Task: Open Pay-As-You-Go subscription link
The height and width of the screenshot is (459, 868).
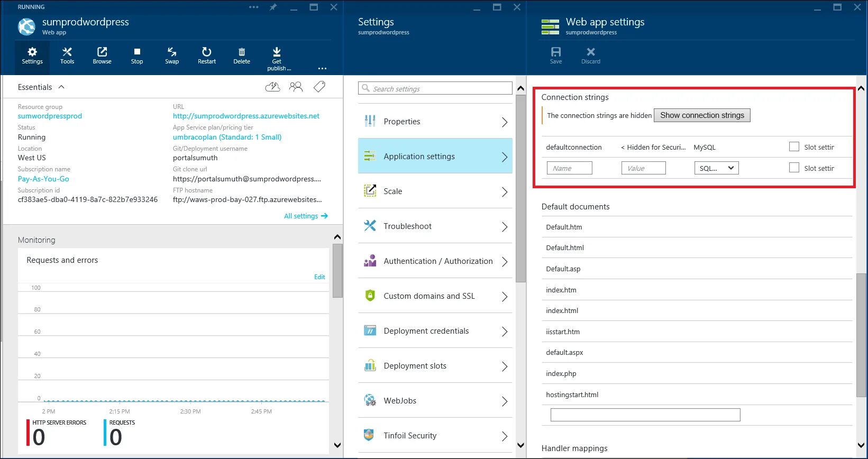Action: pyautogui.click(x=43, y=179)
